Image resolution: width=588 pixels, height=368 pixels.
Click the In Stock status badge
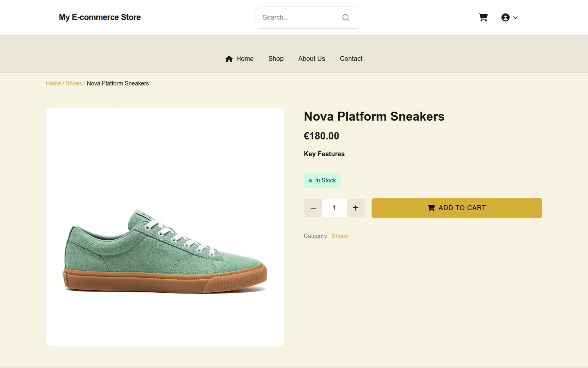[x=322, y=180]
